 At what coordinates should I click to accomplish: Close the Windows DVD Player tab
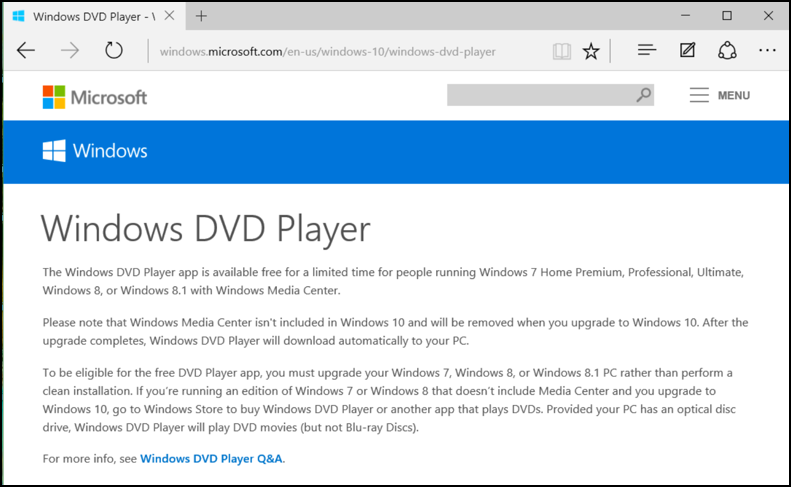point(170,16)
